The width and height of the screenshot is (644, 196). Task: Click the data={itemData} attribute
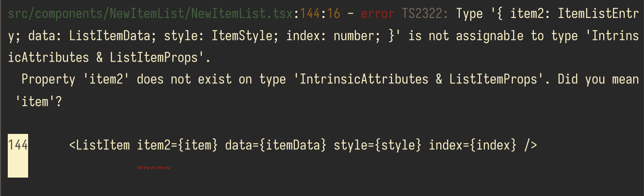tap(276, 145)
